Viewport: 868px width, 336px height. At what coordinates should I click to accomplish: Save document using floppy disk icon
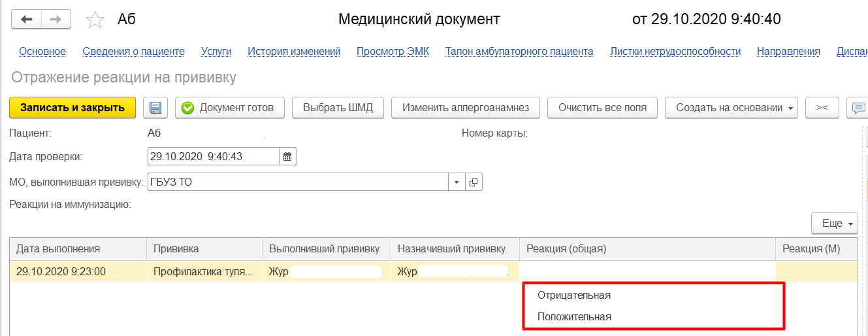pos(155,108)
